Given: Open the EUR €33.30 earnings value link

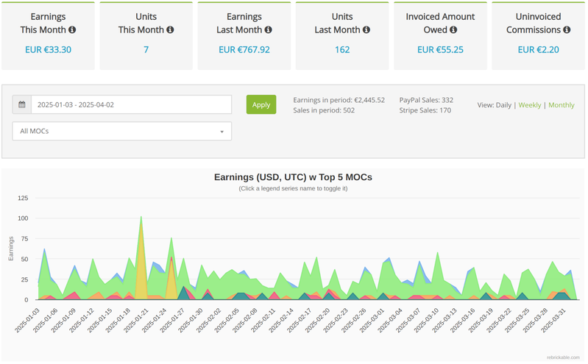Looking at the screenshot, I should (x=48, y=50).
